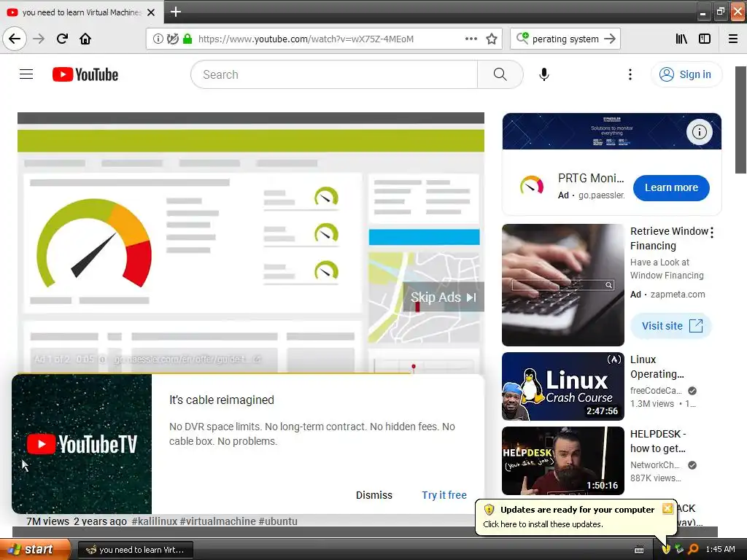747x560 pixels.
Task: Open the Linux Crash Course video thumbnail
Action: 563,386
